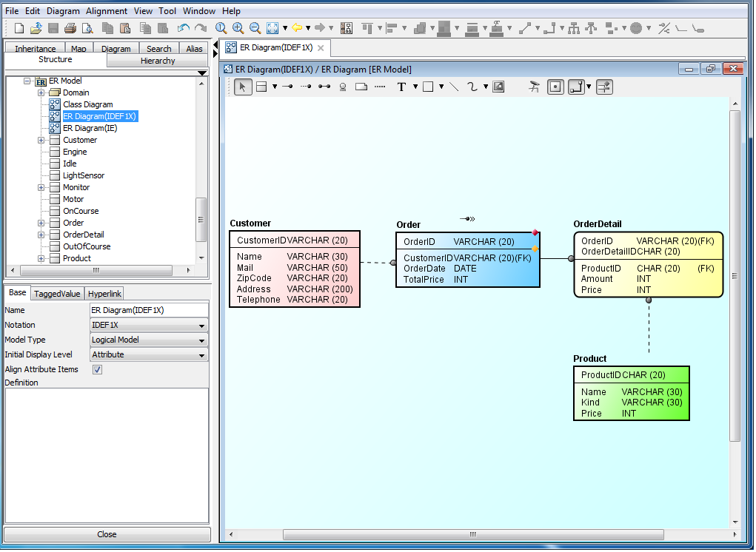Switch to the Hierarchy tab

click(158, 61)
